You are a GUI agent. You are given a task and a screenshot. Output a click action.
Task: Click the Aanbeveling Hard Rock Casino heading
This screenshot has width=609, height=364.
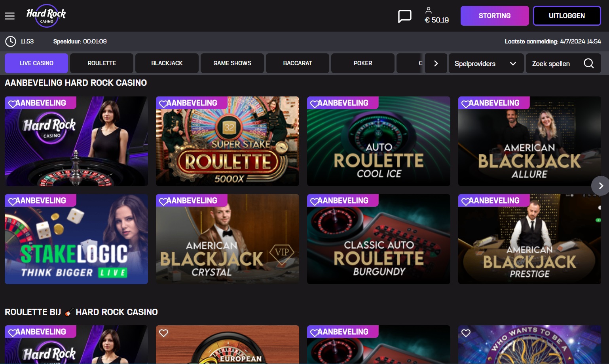pyautogui.click(x=76, y=83)
